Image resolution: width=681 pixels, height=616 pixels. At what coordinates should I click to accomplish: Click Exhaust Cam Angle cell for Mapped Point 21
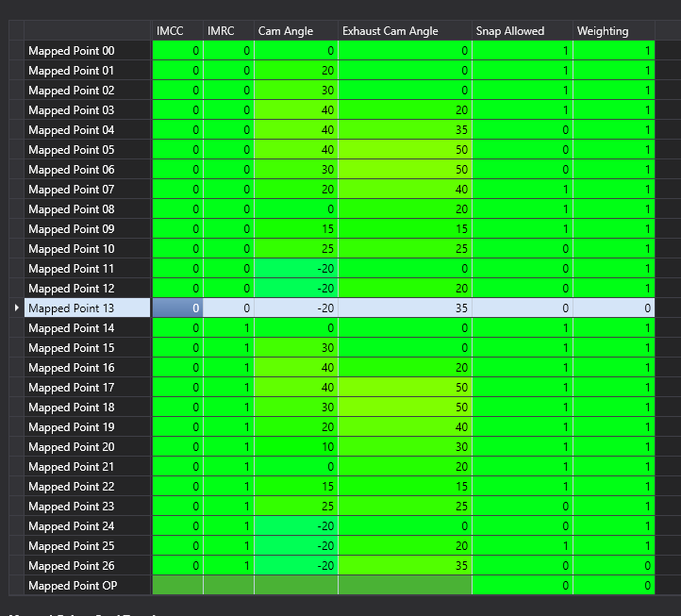coord(405,467)
